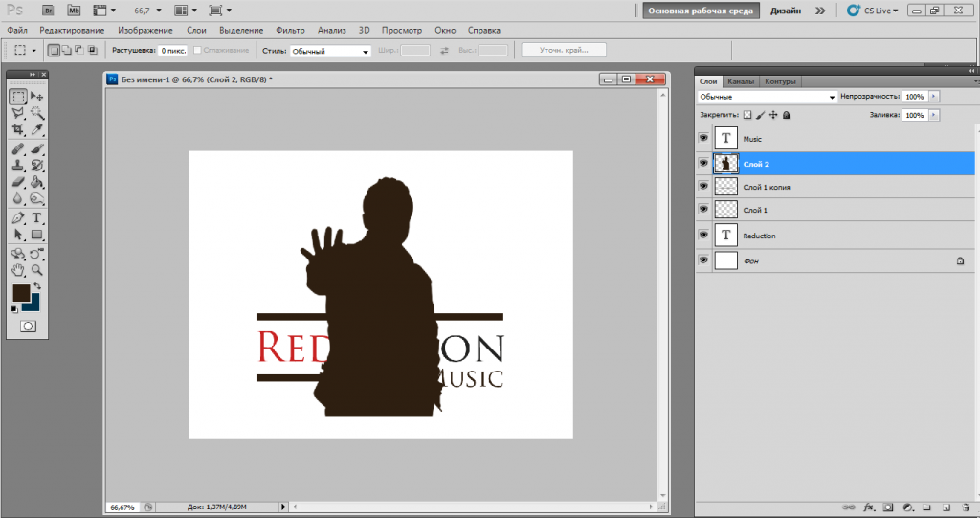Select the Pen tool
The image size is (980, 518).
coord(18,218)
